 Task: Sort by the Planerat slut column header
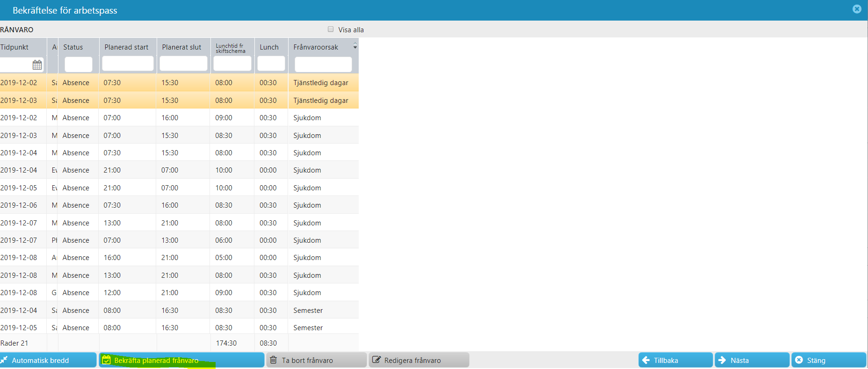click(181, 47)
